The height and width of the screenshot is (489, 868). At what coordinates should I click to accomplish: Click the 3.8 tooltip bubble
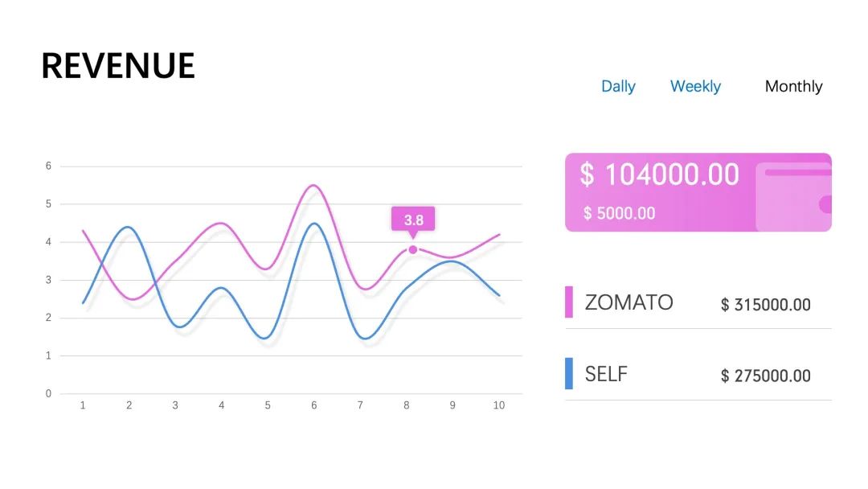(x=413, y=220)
